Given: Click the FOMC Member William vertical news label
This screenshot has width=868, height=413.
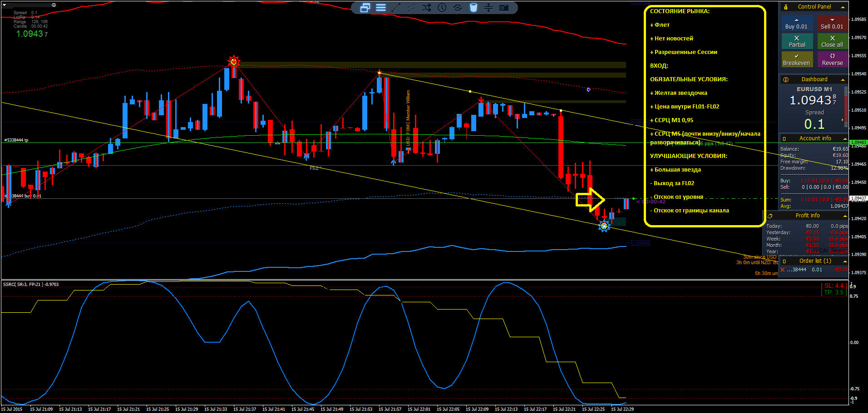Looking at the screenshot, I should click(408, 118).
